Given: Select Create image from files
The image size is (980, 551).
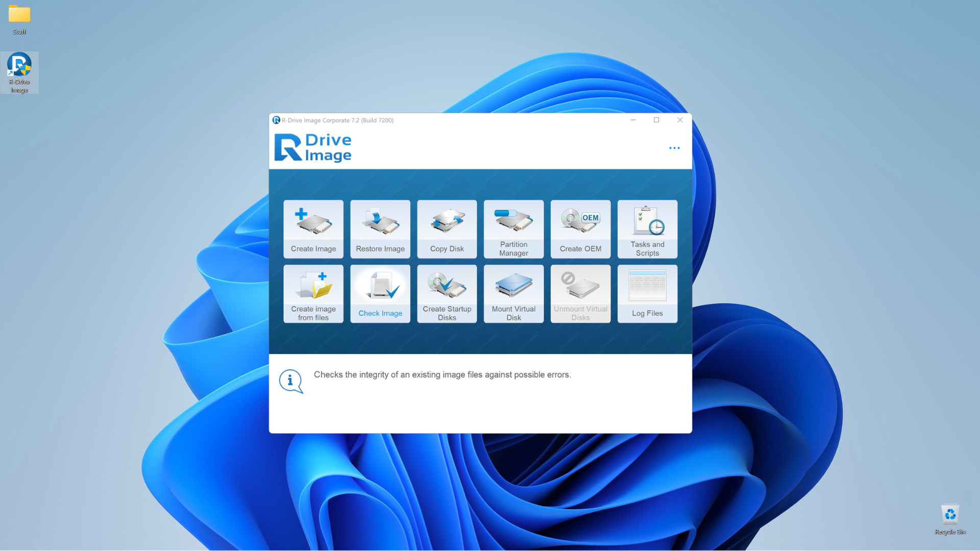Looking at the screenshot, I should [313, 293].
